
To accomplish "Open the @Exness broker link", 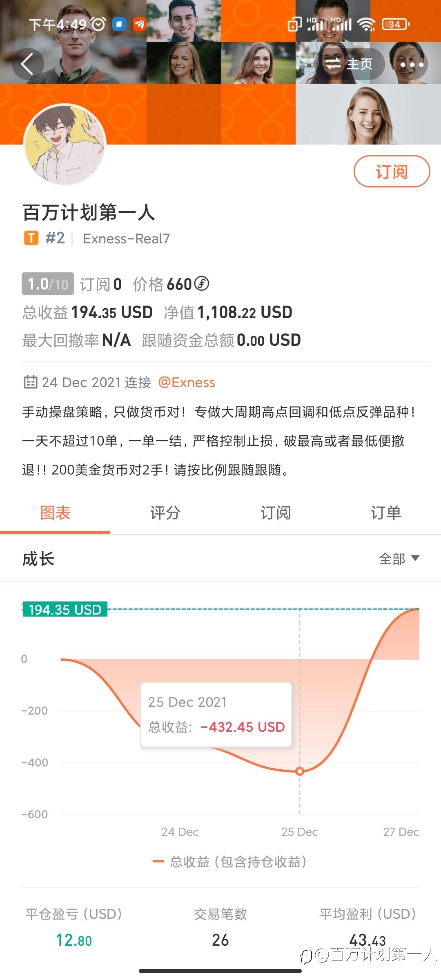I will pos(187,383).
